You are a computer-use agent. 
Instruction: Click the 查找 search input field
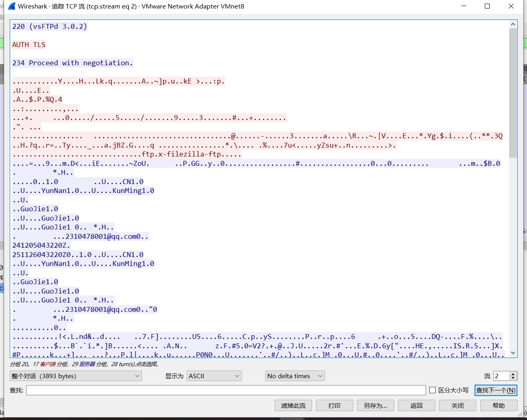(x=226, y=390)
